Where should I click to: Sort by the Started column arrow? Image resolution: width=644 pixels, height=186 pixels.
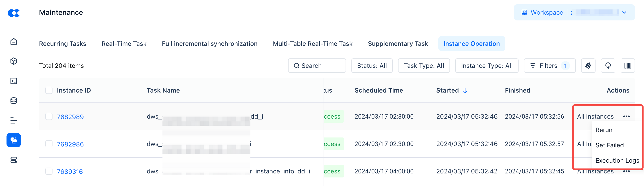[x=465, y=90]
